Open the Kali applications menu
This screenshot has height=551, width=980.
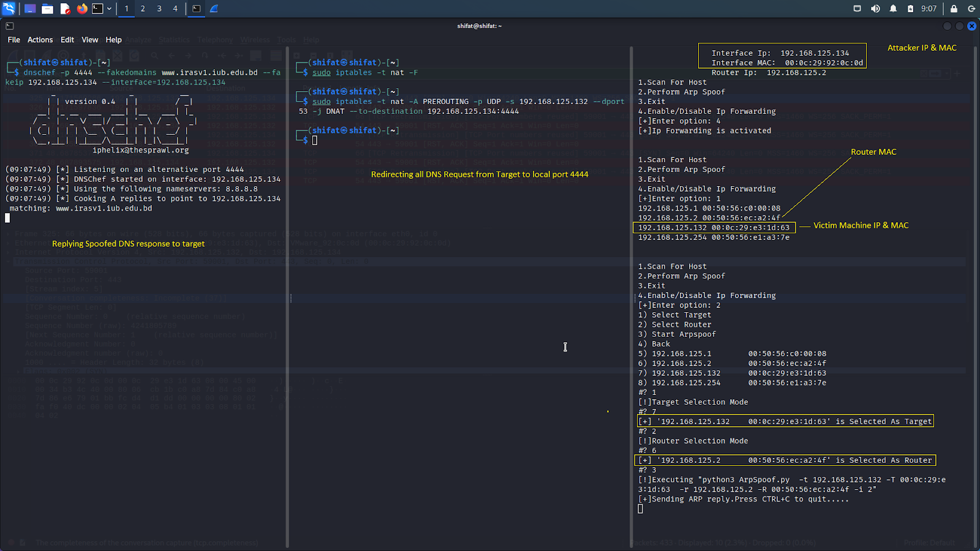pos(9,9)
